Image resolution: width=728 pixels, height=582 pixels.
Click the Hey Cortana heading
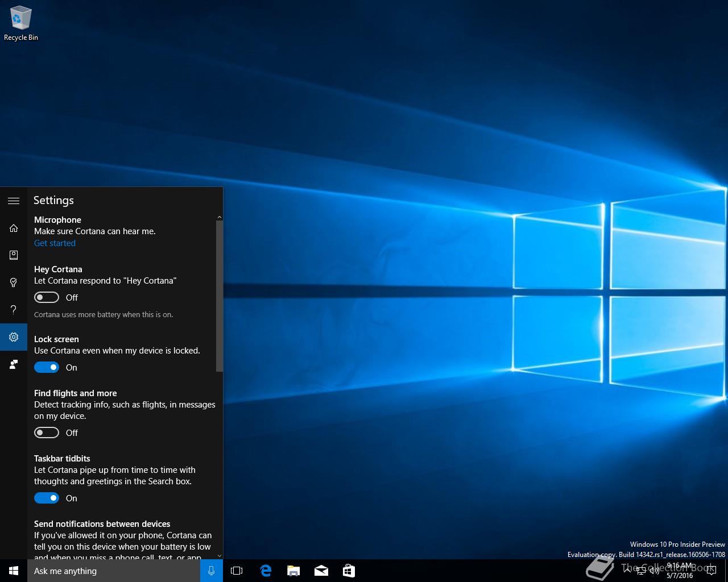point(58,269)
